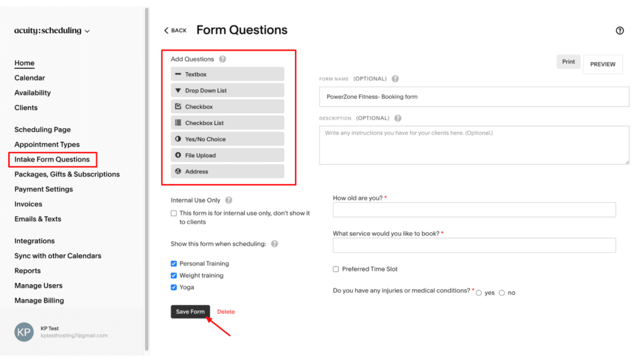
Task: Add a Checkbox List question
Action: click(226, 123)
